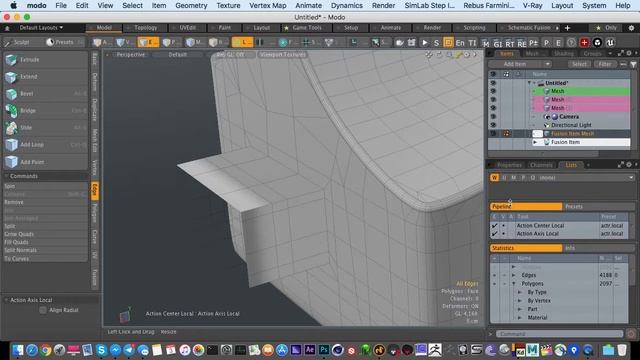Toggle the Action Center Local enable checkmark
Image resolution: width=640 pixels, height=360 pixels.
(x=494, y=225)
